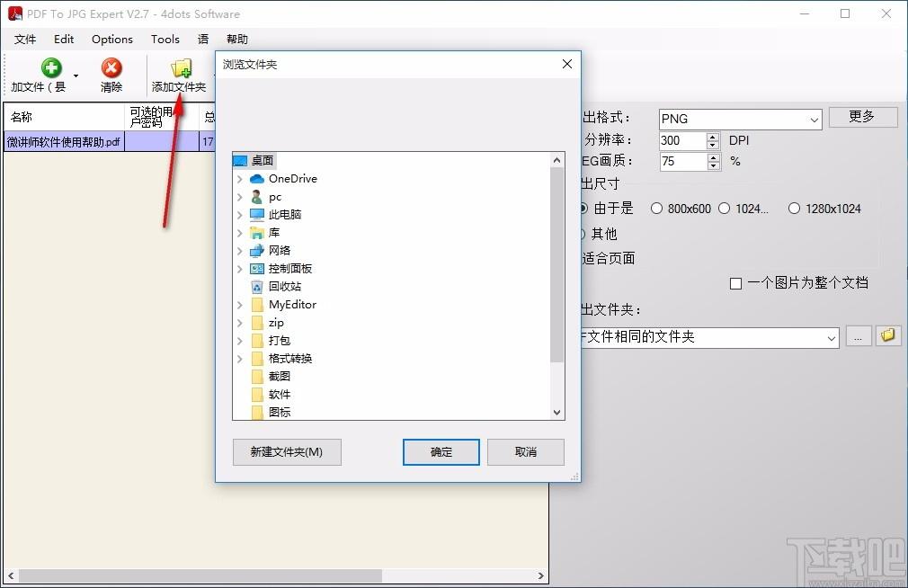This screenshot has height=588, width=908.
Task: Open the 帮助 help menu
Action: [x=236, y=39]
